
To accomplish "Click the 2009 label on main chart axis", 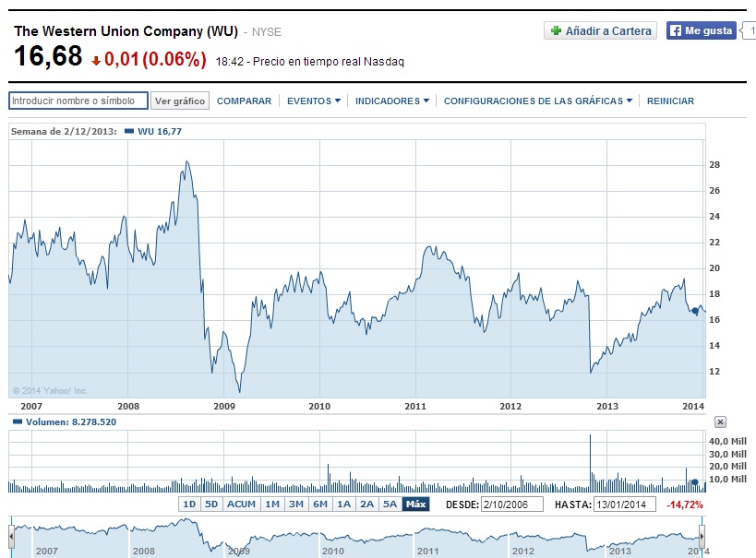I will pyautogui.click(x=224, y=406).
